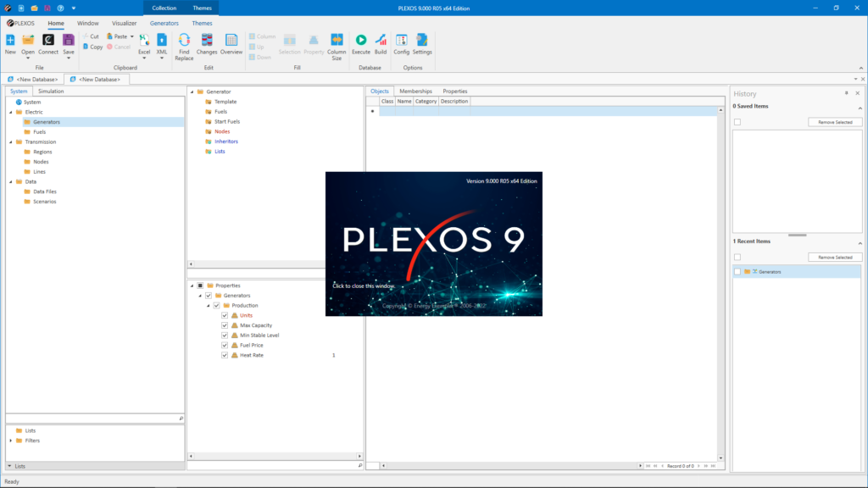Click the Paste command

coord(117,36)
